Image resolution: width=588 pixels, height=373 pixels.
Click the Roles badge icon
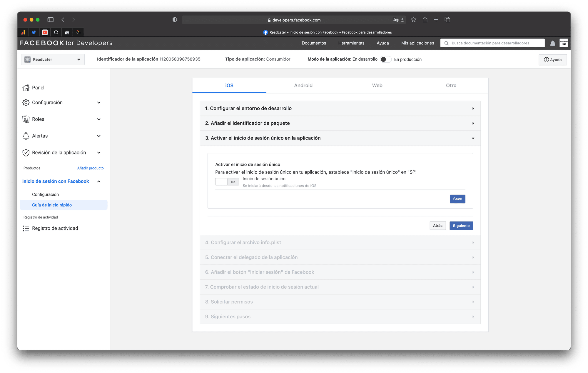26,119
